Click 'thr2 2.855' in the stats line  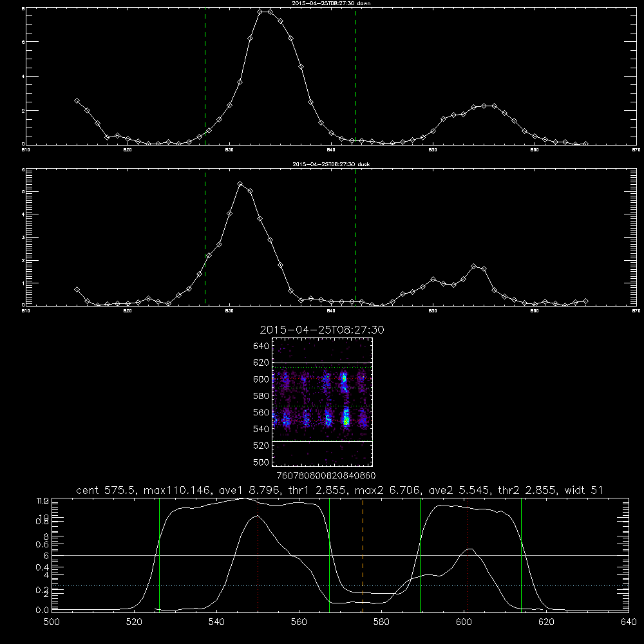[527, 490]
